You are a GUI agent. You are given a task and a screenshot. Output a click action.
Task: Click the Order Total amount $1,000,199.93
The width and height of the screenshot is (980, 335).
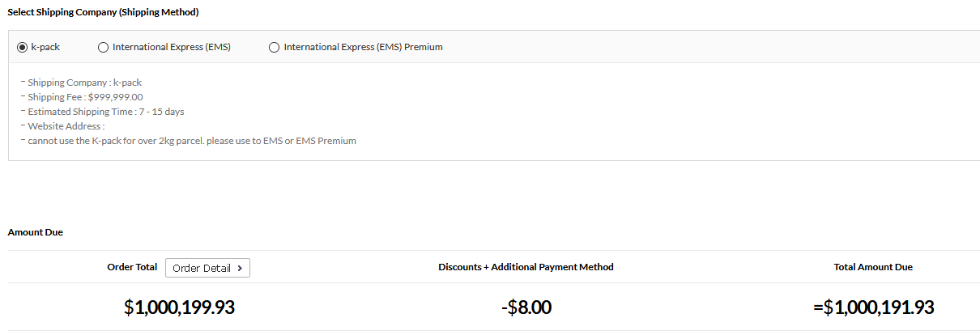[x=179, y=307]
